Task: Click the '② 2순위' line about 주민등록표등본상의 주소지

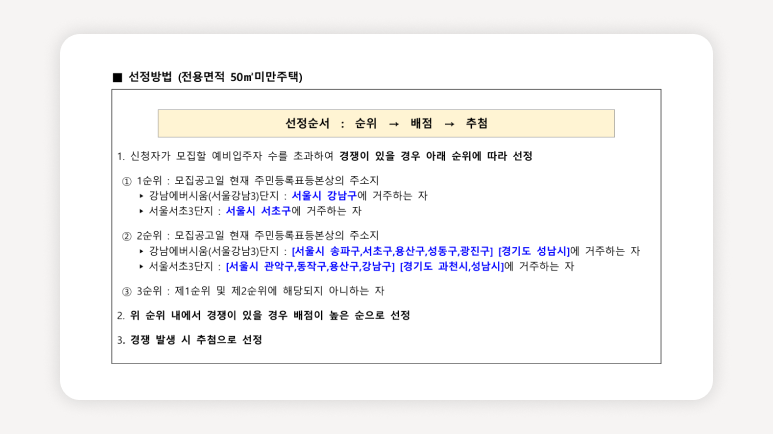Action: (250, 236)
